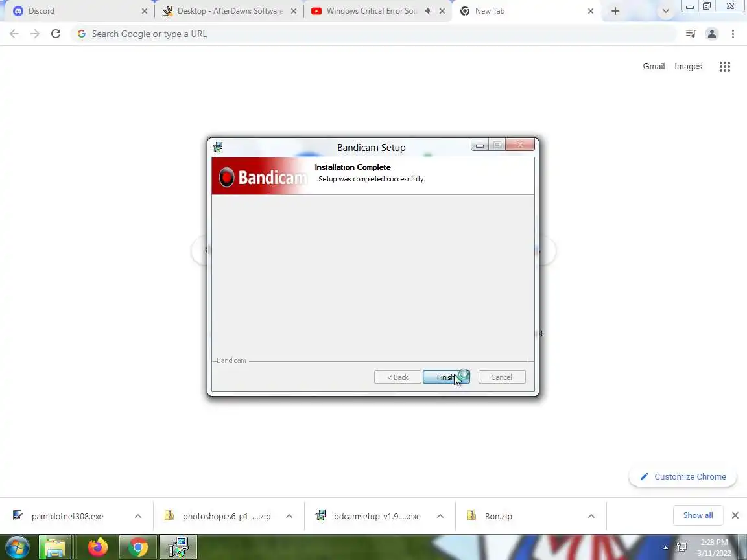Mute the YouTube tab audio icon
747x560 pixels.
point(428,11)
